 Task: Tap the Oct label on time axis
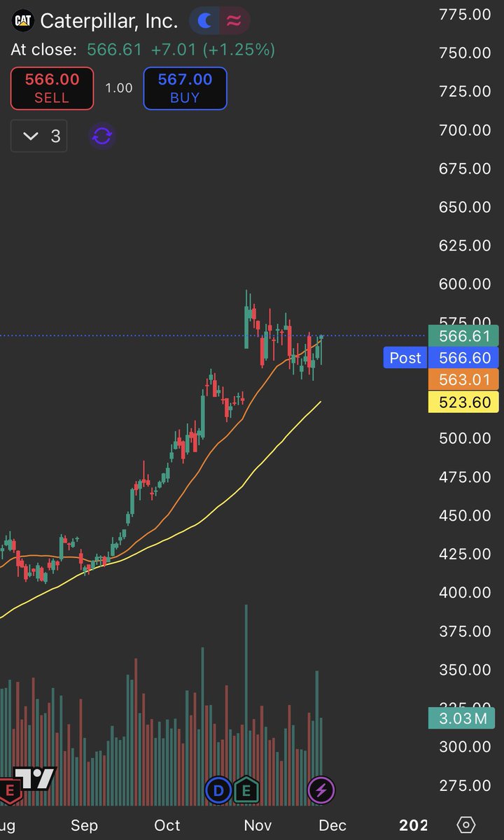(167, 825)
